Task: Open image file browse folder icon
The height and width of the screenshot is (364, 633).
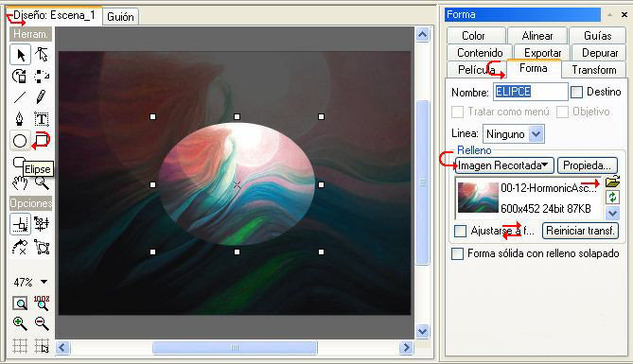Action: [612, 182]
